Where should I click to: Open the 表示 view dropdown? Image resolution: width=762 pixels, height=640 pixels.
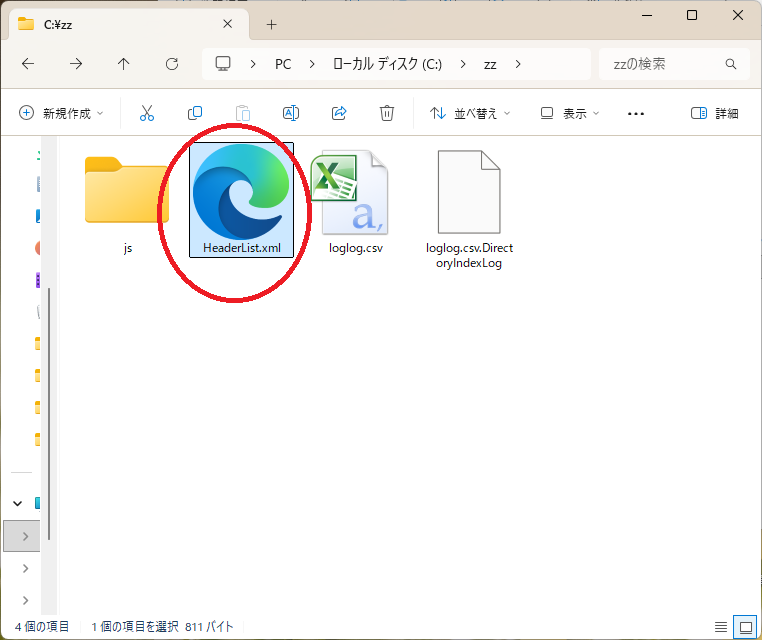point(570,113)
